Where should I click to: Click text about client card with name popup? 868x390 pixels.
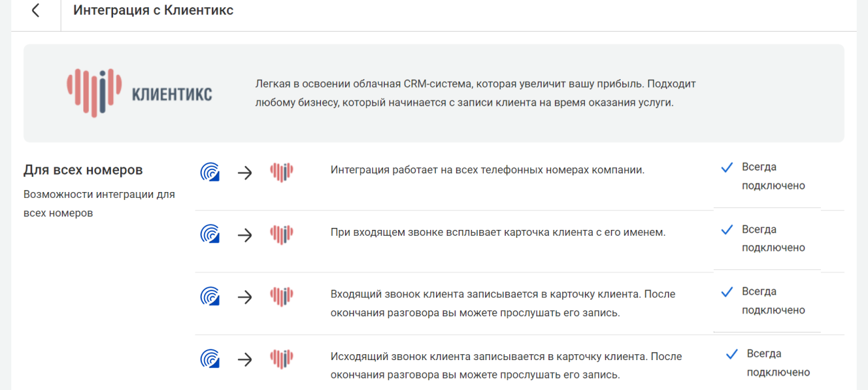click(498, 233)
